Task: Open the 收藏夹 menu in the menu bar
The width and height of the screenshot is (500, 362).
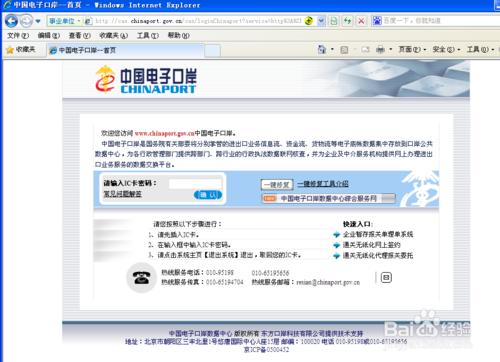Action: coord(113,35)
